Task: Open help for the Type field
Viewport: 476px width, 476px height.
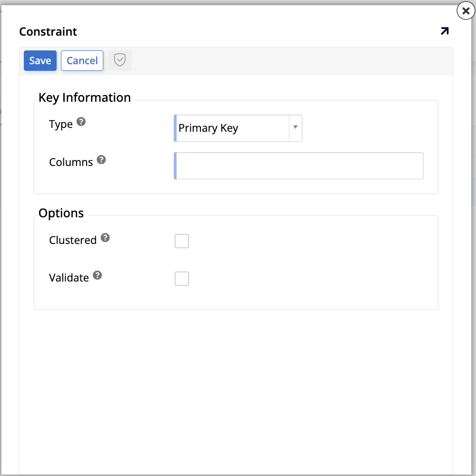Action: [x=81, y=122]
